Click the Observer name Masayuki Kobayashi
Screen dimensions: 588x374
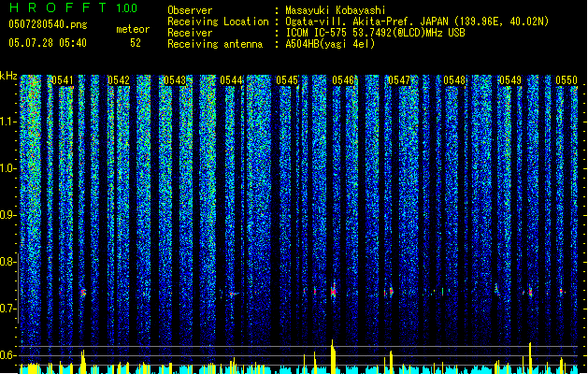point(336,10)
